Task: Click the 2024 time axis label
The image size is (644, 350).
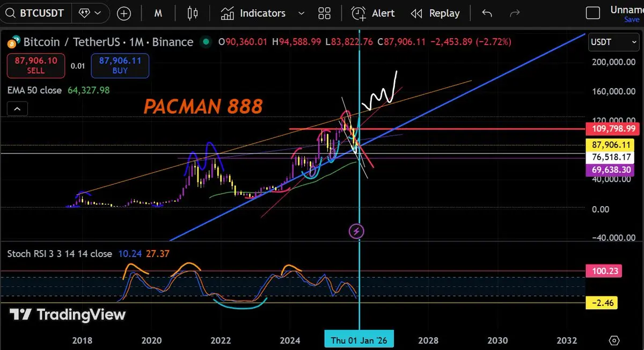Action: 290,340
